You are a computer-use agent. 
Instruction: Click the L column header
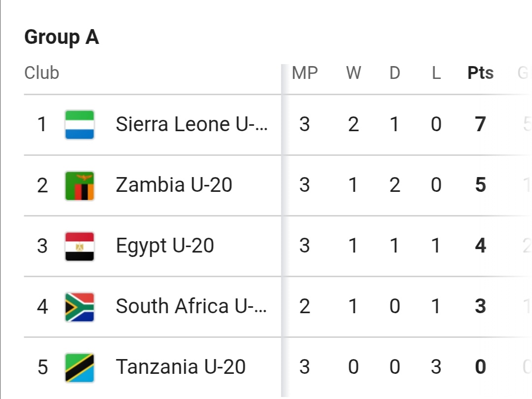(x=436, y=73)
